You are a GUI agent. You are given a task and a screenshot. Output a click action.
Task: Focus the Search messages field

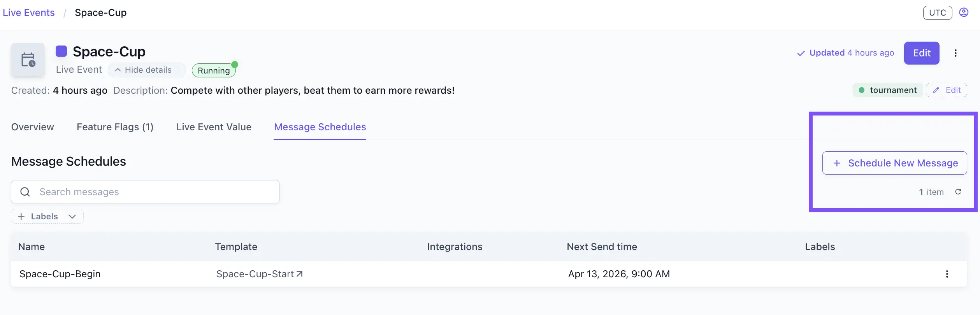click(x=156, y=192)
